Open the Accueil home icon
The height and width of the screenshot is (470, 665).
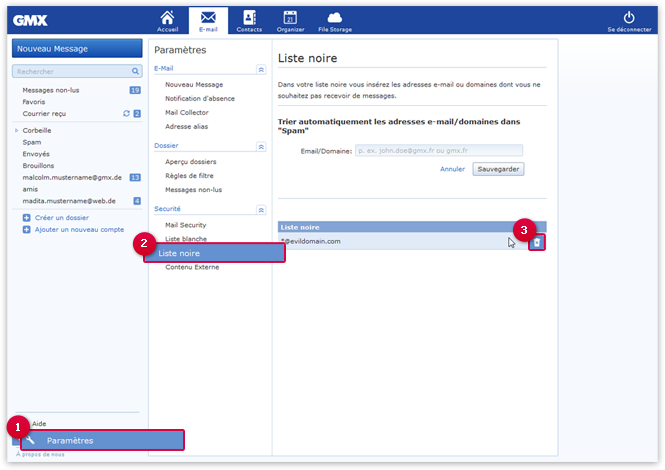point(167,21)
